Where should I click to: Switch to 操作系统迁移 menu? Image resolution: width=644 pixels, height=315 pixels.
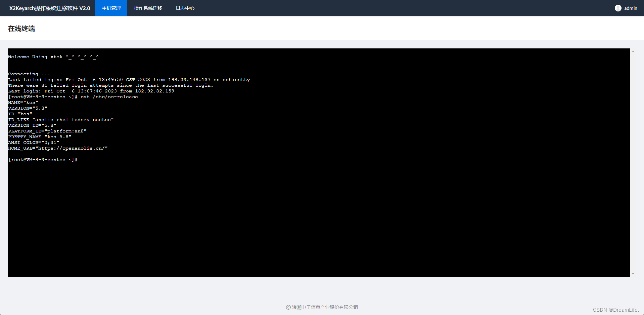point(148,8)
